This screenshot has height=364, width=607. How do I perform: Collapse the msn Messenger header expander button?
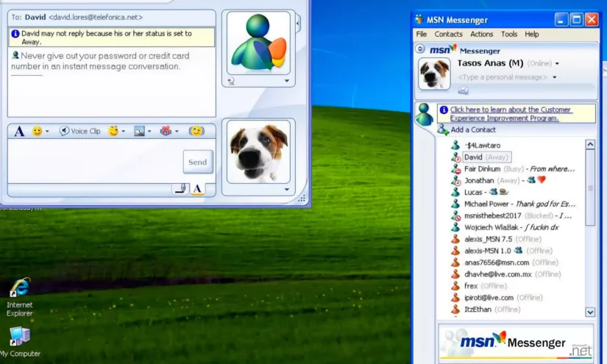[x=420, y=49]
